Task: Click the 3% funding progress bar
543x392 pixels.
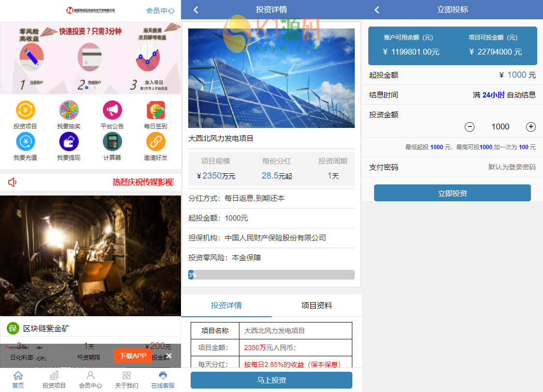Action: [271, 275]
